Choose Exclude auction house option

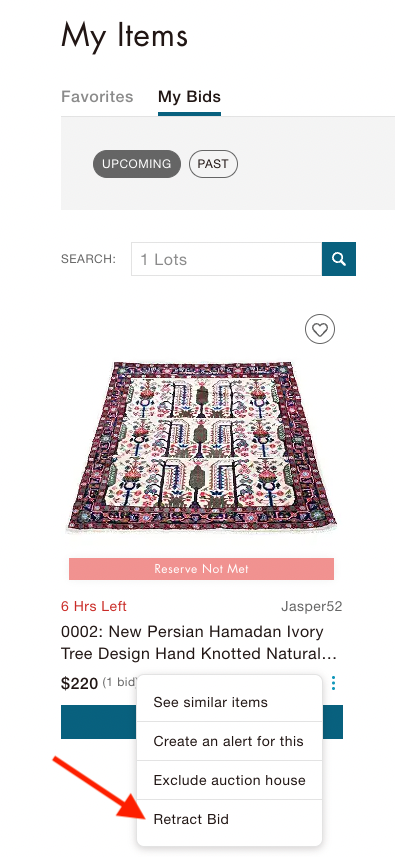click(x=229, y=780)
